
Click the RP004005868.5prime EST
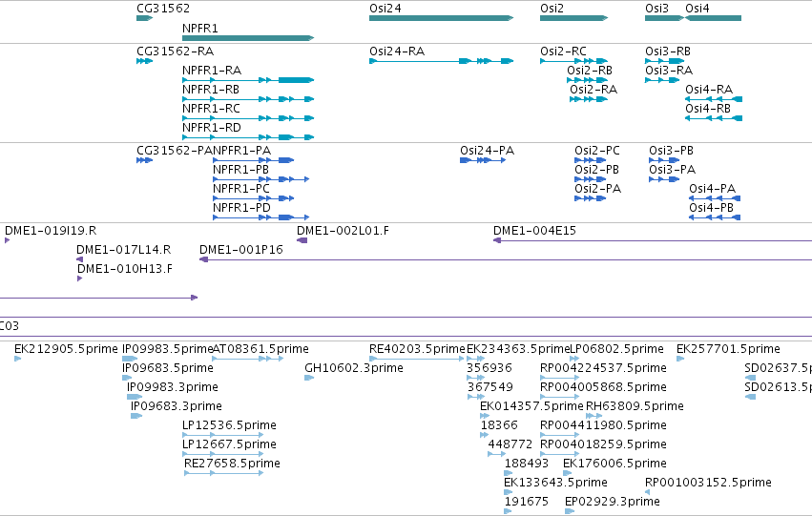coord(559,397)
